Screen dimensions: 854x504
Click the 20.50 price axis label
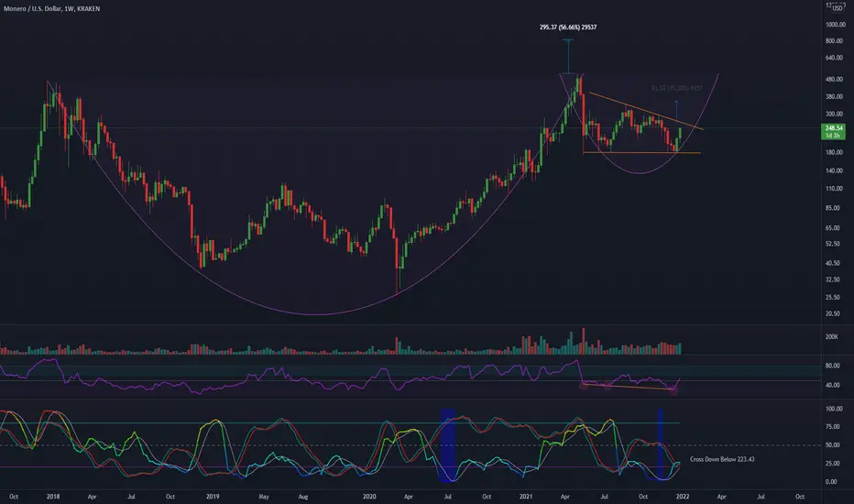833,313
